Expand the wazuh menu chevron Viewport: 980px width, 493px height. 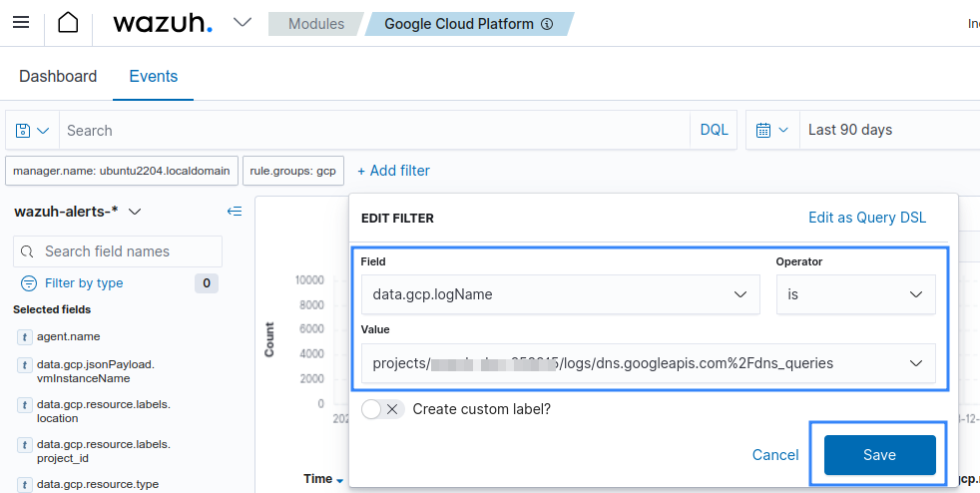[243, 23]
